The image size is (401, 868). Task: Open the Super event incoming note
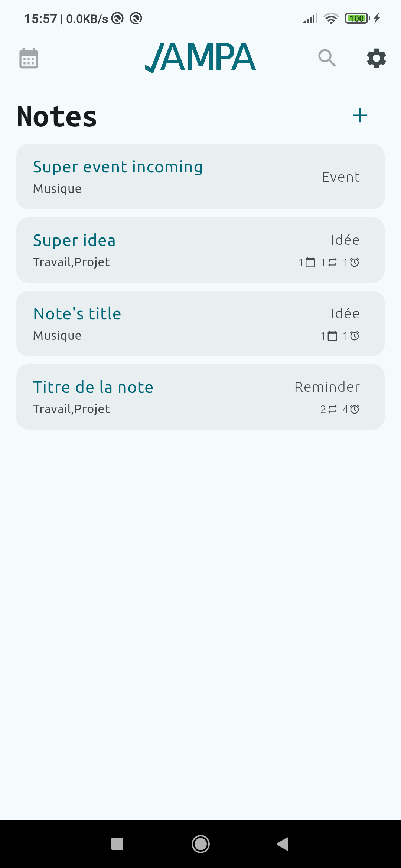pyautogui.click(x=118, y=167)
